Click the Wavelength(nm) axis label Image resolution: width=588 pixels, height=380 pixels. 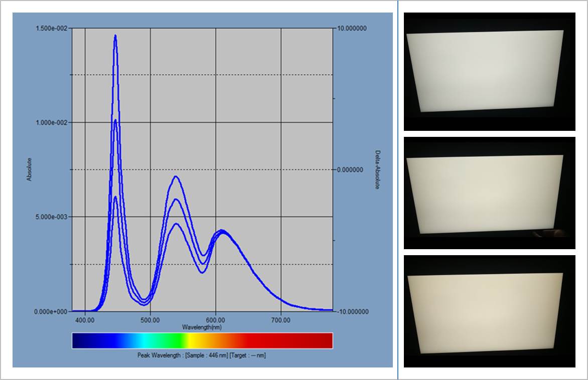tap(202, 327)
